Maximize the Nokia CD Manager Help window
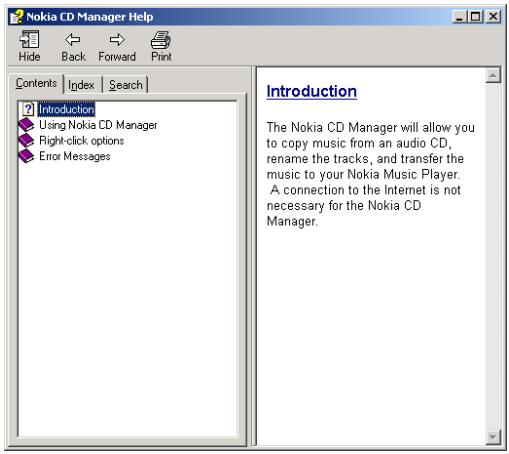The width and height of the screenshot is (509, 454). pyautogui.click(x=475, y=16)
